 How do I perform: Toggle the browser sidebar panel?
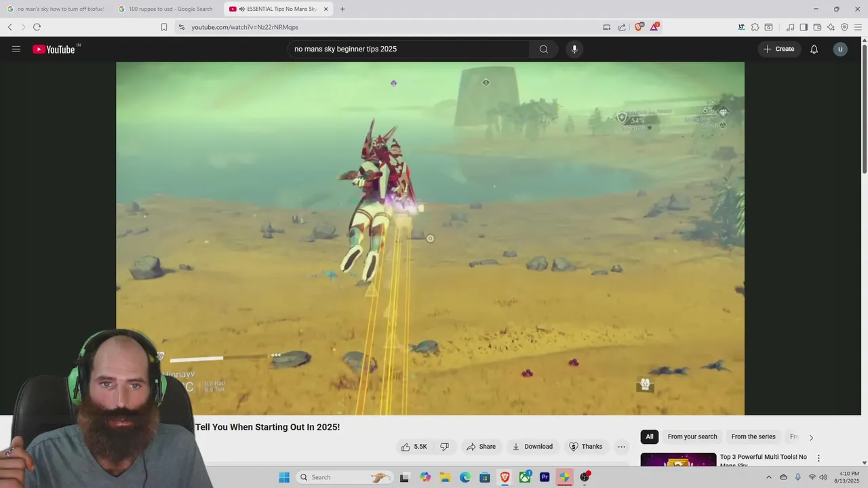804,27
